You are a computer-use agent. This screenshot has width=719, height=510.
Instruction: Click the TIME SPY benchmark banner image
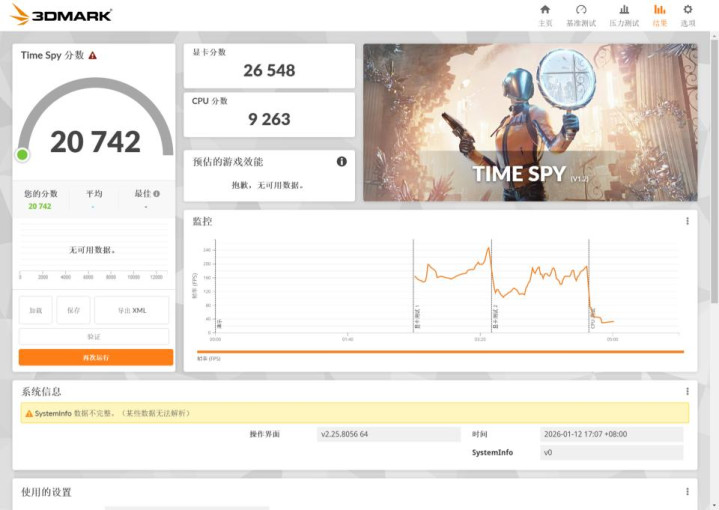click(x=530, y=122)
